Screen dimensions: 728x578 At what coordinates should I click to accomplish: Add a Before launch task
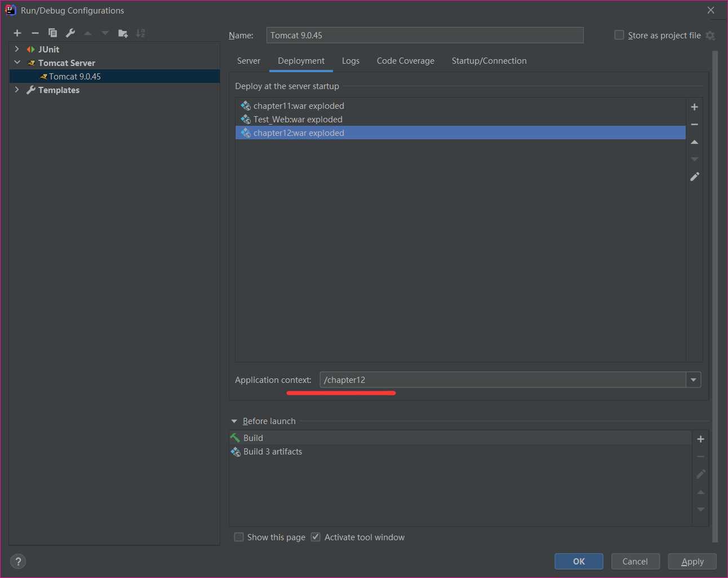pyautogui.click(x=700, y=439)
